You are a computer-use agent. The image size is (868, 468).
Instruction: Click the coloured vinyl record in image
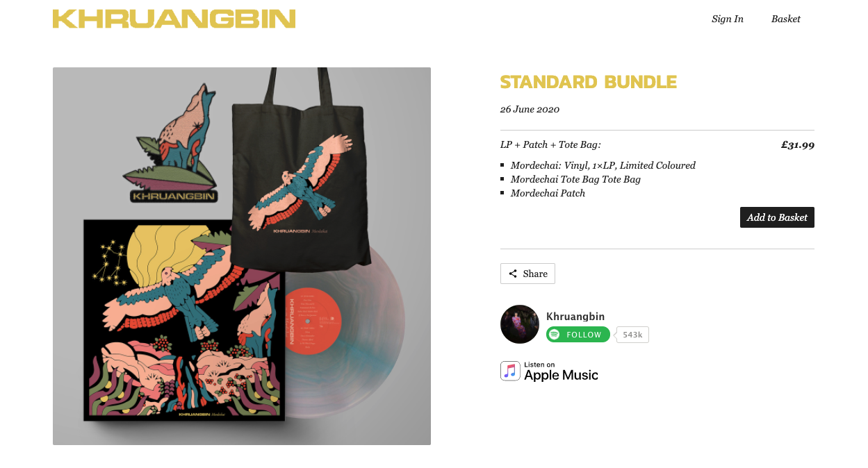[346, 330]
